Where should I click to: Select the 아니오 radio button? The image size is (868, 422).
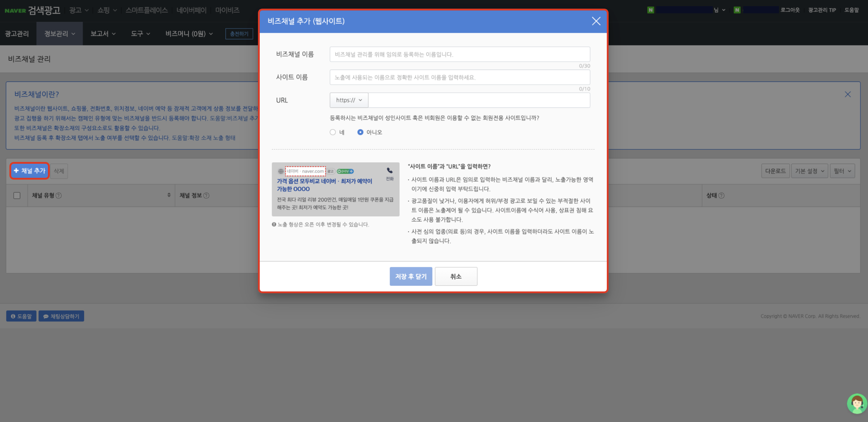[x=360, y=132]
